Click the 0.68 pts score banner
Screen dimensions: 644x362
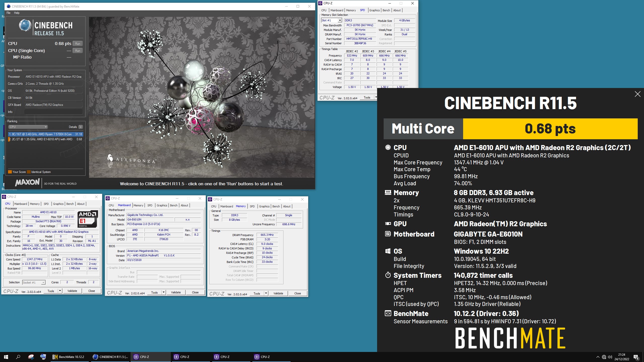pyautogui.click(x=550, y=129)
